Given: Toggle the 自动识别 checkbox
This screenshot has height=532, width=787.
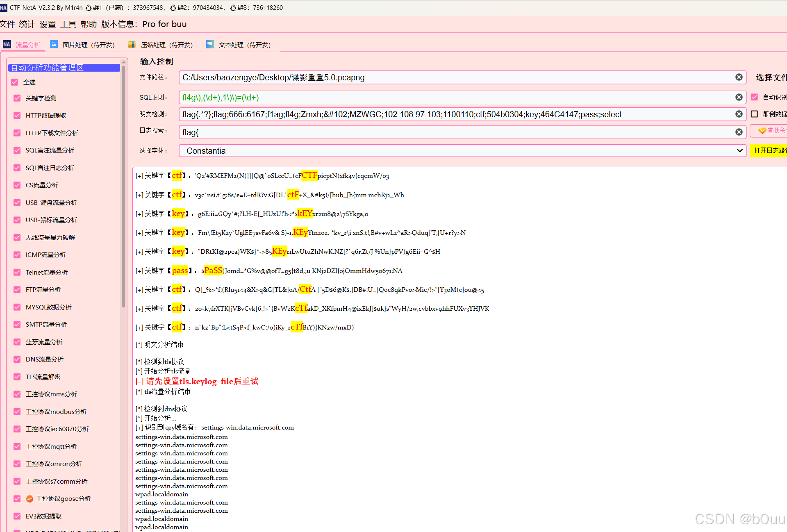Looking at the screenshot, I should click(754, 97).
